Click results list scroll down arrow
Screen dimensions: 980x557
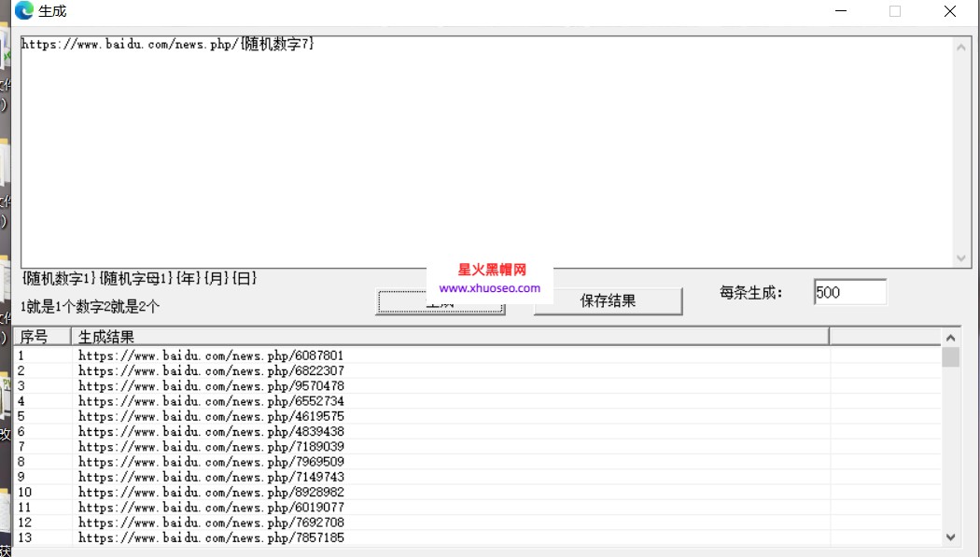coord(951,537)
